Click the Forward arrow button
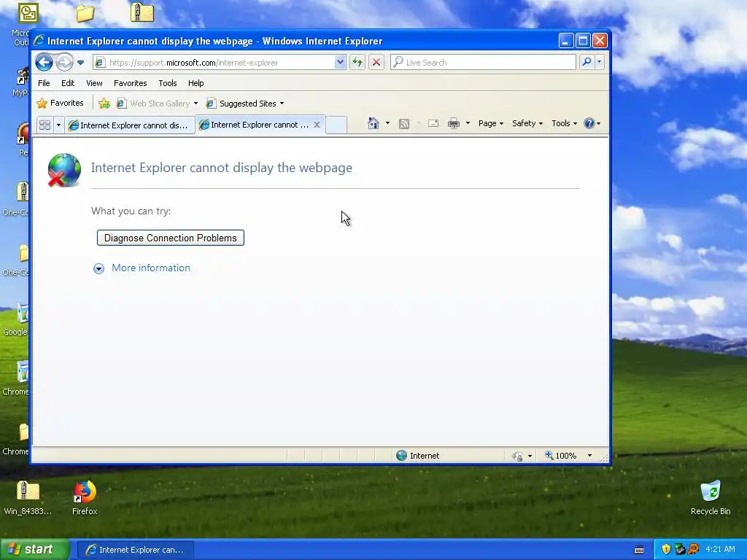The image size is (747, 560). pos(64,63)
